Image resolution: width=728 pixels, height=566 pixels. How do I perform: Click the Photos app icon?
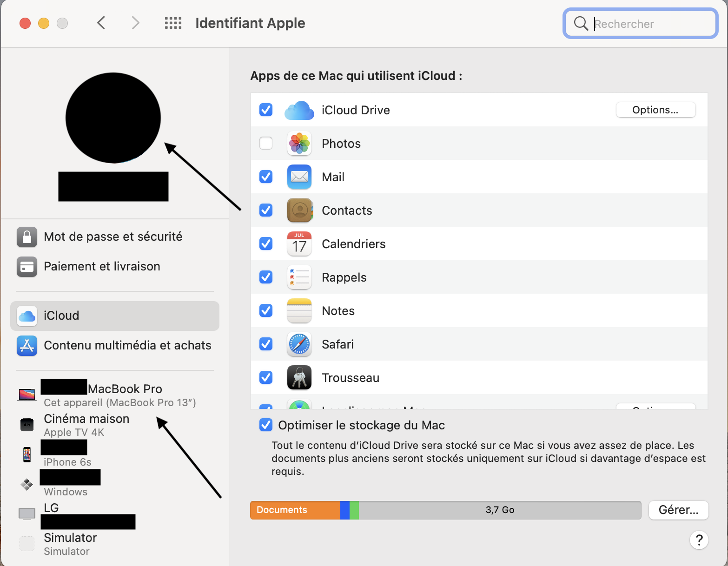(299, 144)
